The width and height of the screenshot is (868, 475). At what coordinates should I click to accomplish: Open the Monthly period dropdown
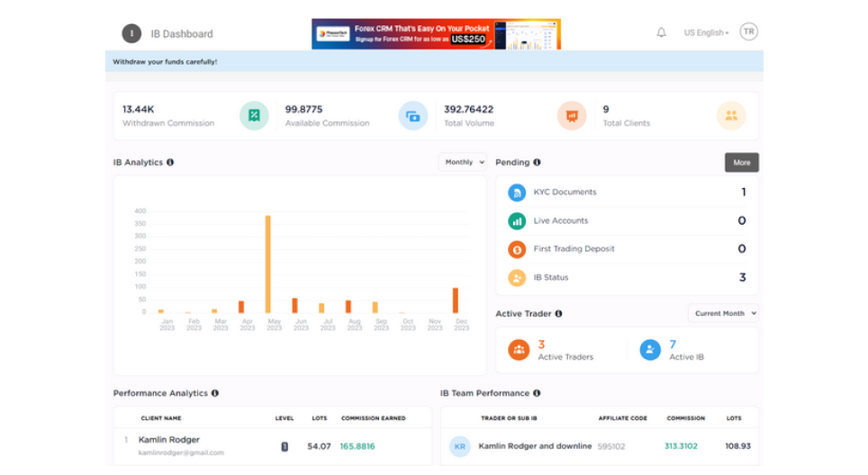(463, 162)
